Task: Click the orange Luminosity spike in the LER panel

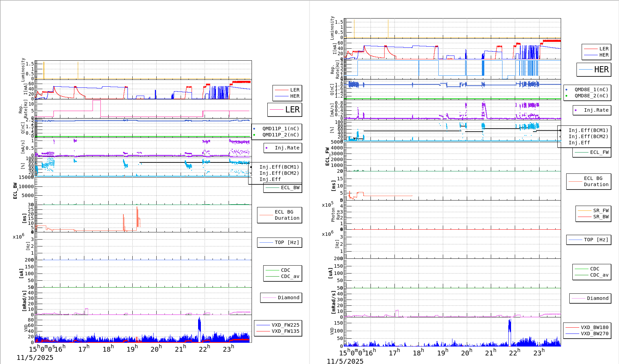Action: point(44,70)
